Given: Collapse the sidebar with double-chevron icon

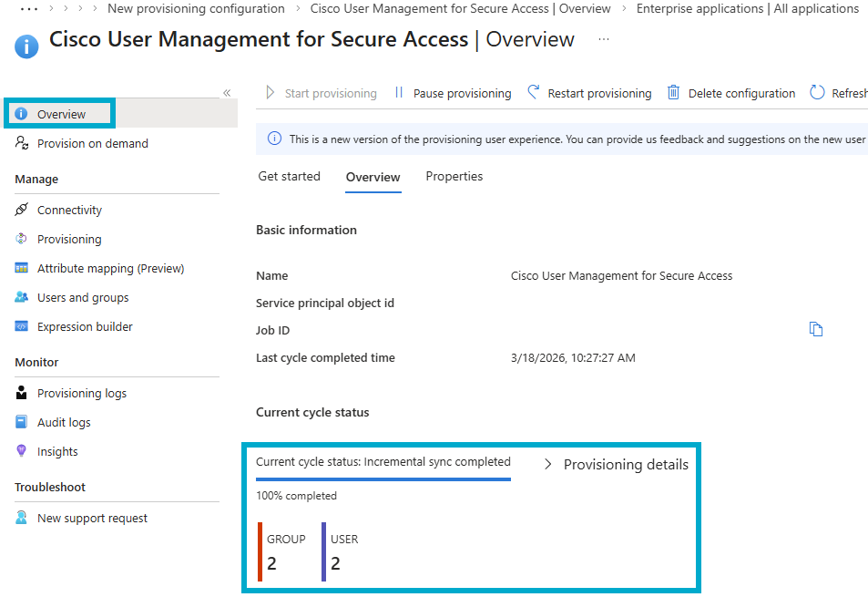Looking at the screenshot, I should point(227,93).
